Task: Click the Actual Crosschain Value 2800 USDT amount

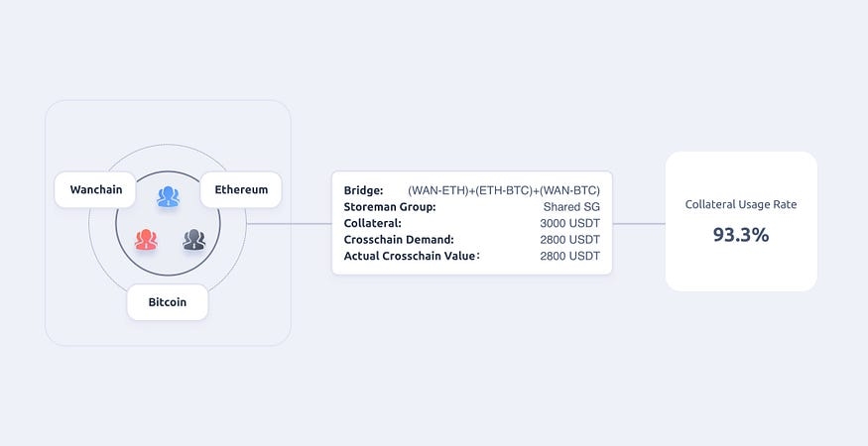Action: [569, 256]
